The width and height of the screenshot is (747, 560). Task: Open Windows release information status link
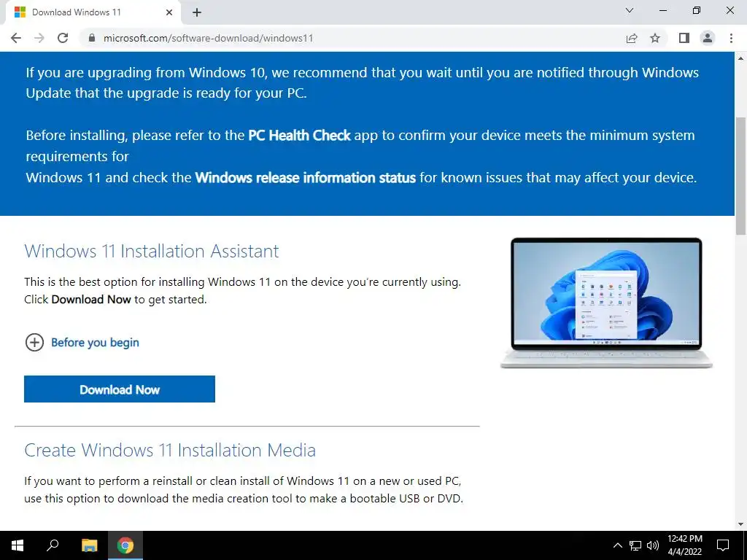coord(306,178)
